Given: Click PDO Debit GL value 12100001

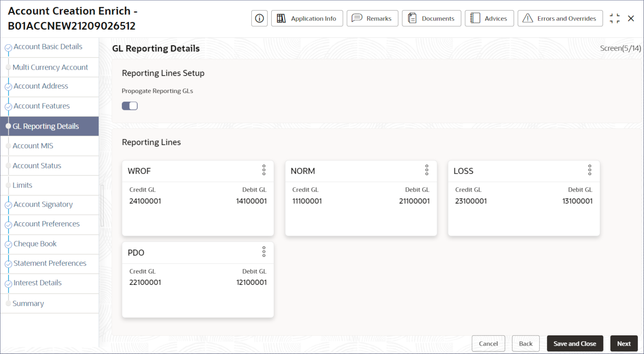Looking at the screenshot, I should (x=251, y=282).
